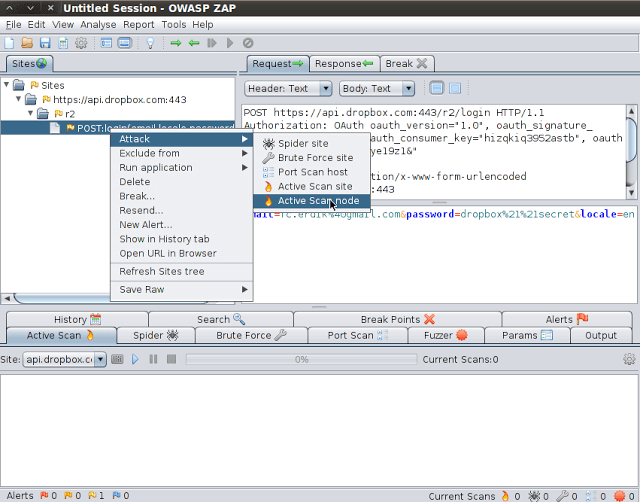The width and height of the screenshot is (640, 502).
Task: Stop the active scan
Action: (171, 359)
